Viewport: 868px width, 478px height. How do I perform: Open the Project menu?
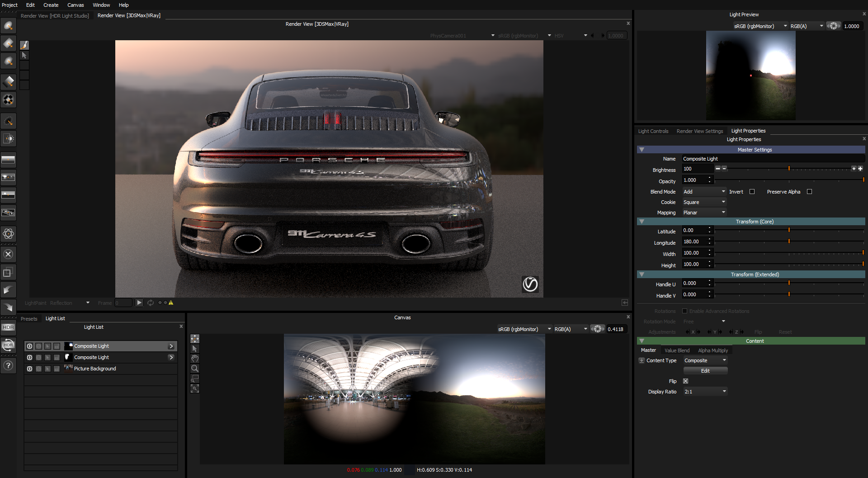9,5
